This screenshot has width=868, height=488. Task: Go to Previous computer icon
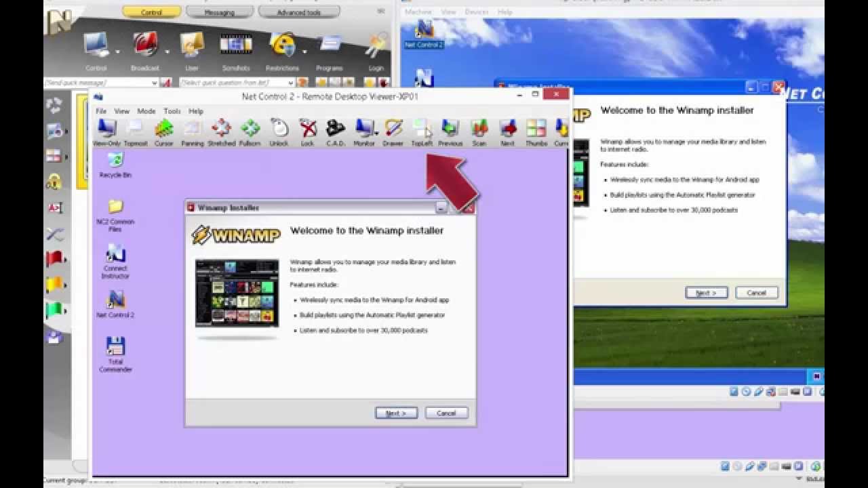click(450, 132)
